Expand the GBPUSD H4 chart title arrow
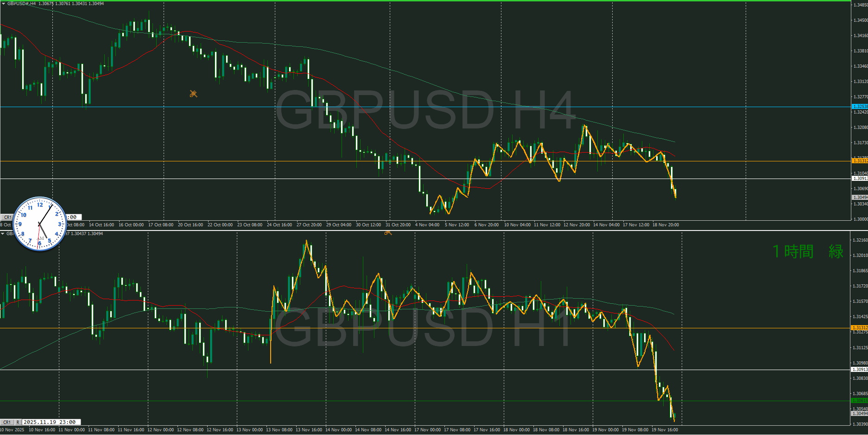The height and width of the screenshot is (435, 868). [4, 4]
